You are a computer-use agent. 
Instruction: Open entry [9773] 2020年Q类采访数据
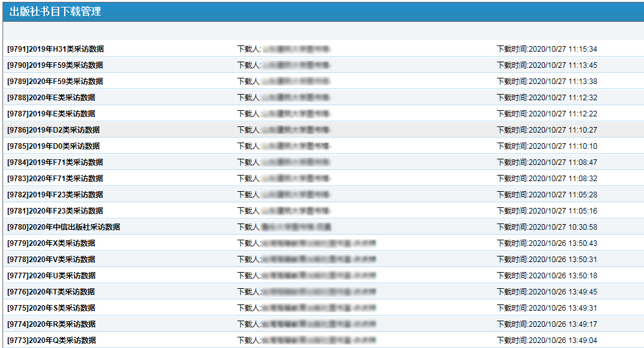point(51,341)
